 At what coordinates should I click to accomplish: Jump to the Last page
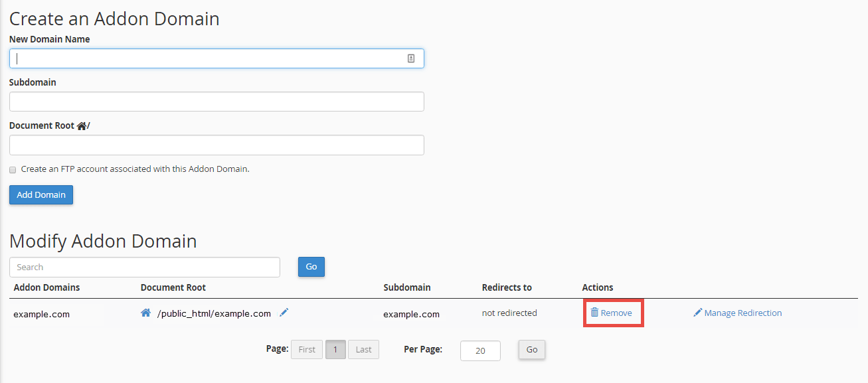tap(364, 349)
